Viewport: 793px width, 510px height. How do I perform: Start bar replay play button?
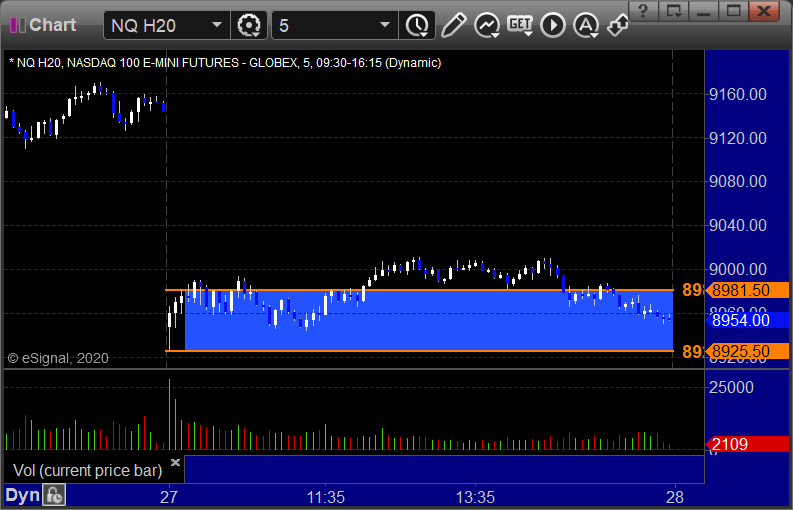[x=553, y=25]
